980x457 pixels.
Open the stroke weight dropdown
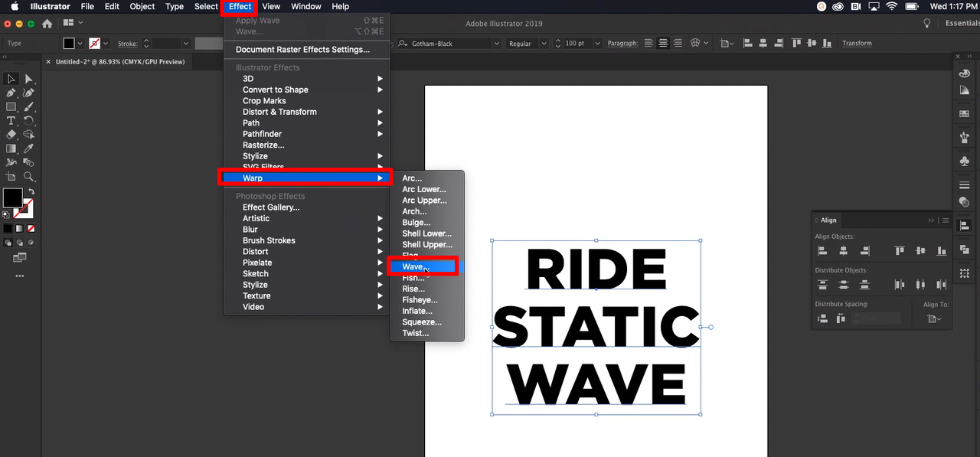[x=185, y=44]
